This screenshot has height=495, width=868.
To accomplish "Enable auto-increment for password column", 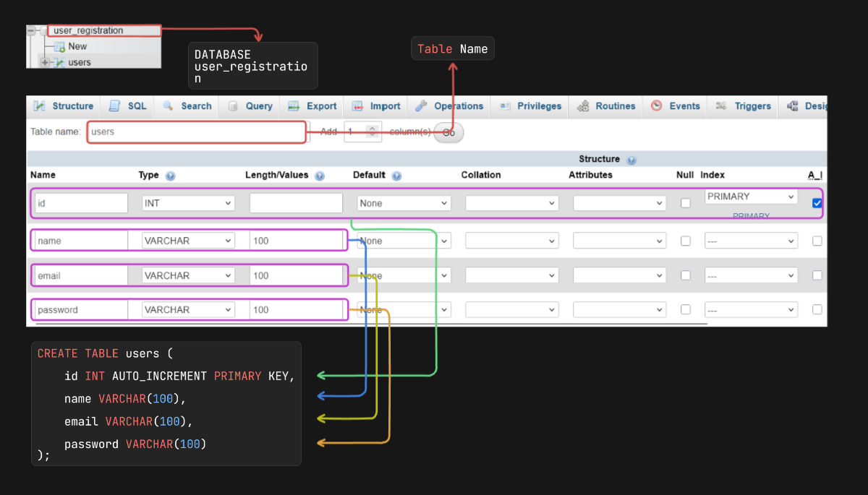I will pyautogui.click(x=817, y=309).
